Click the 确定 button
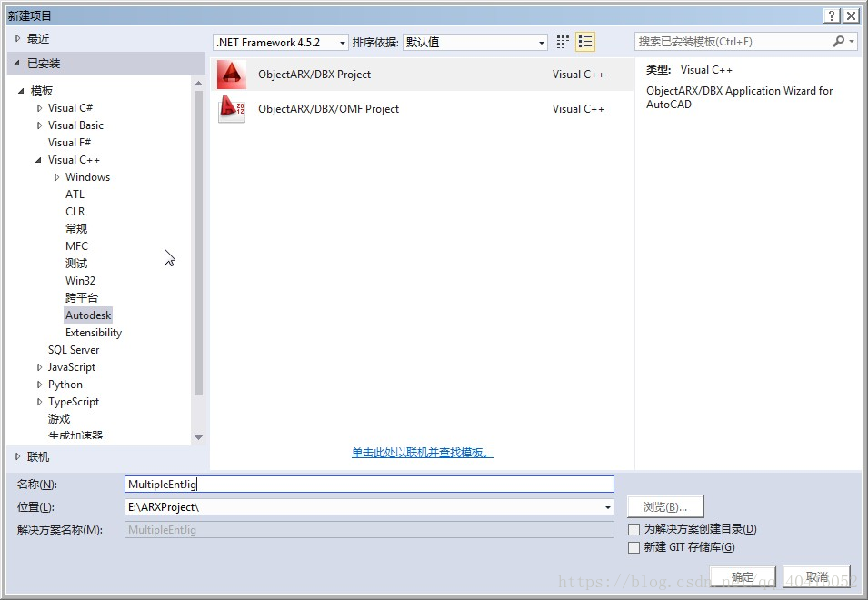The height and width of the screenshot is (600, 868). pos(743,577)
